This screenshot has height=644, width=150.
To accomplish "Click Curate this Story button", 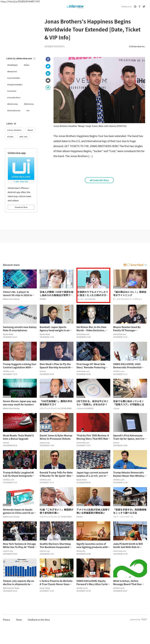I will pyautogui.click(x=99, y=180).
